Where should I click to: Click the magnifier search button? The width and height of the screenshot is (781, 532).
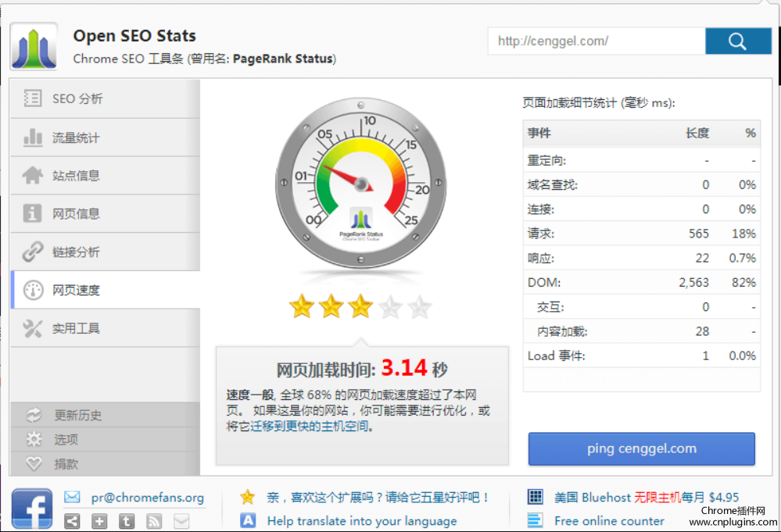pyautogui.click(x=738, y=41)
